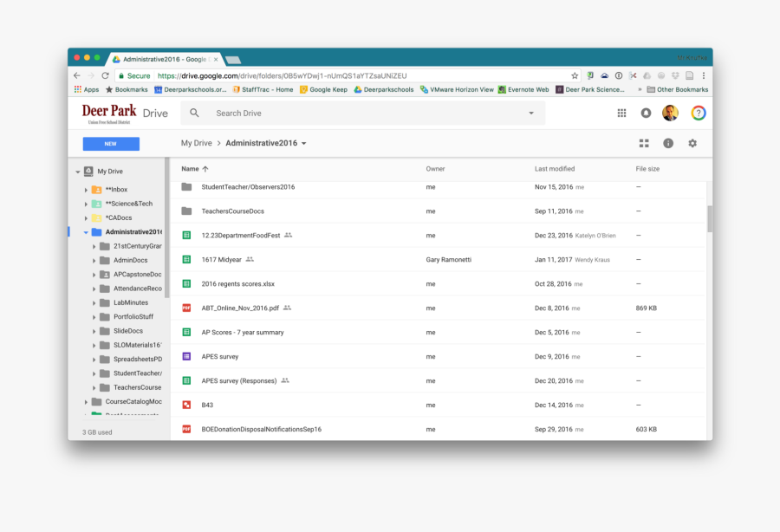Viewport: 780px width, 532px height.
Task: Open the APES survey form file
Action: pos(220,356)
